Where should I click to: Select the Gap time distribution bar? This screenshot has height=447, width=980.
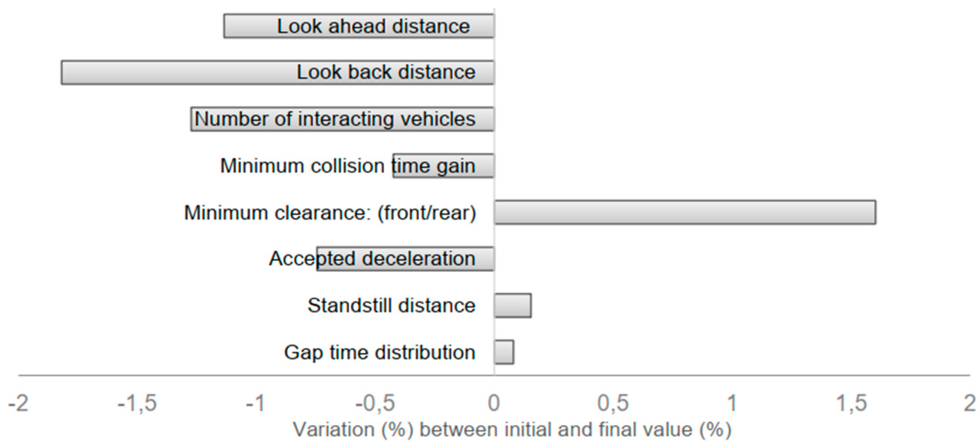(504, 352)
